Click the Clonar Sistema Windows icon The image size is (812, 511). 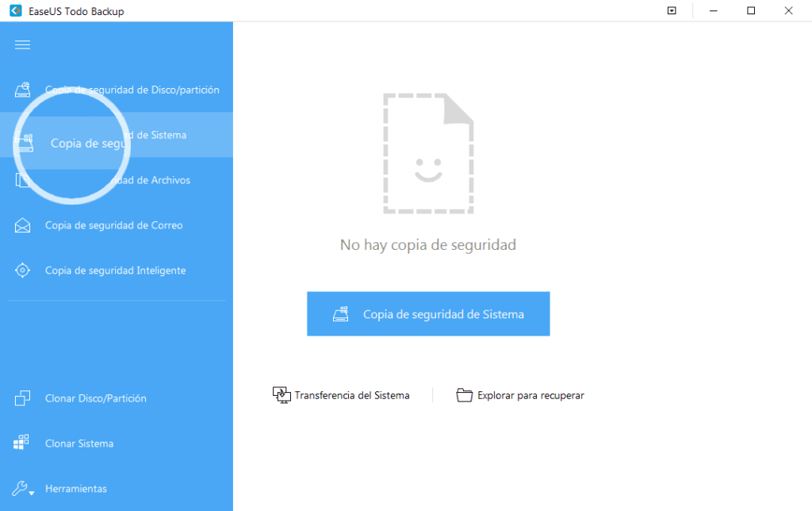(23, 443)
